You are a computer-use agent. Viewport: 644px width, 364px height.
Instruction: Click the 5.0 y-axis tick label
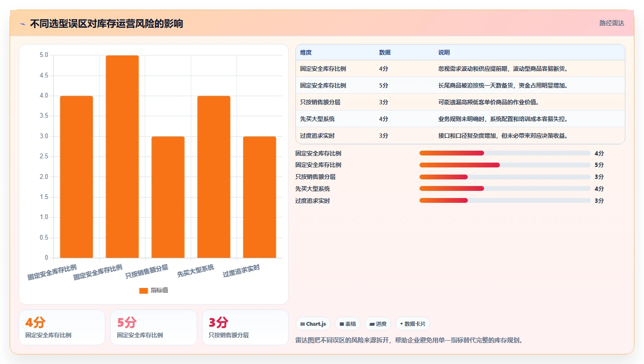tap(44, 55)
